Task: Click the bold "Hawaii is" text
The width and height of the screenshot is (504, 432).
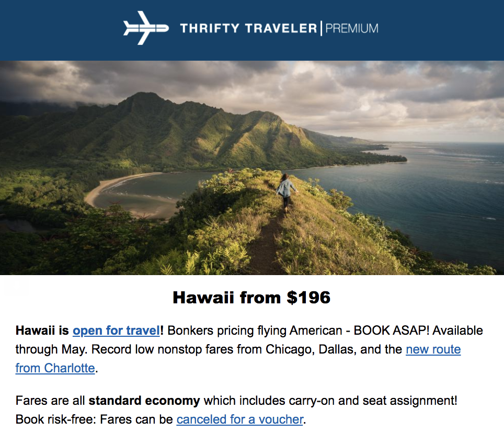Action: pos(42,331)
